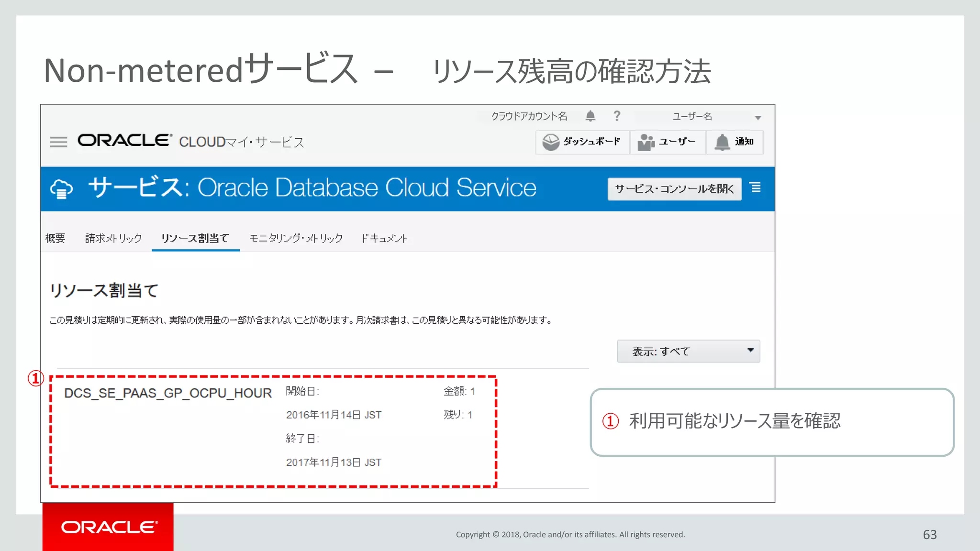
Task: Open the ドキュメント tab
Action: [384, 238]
